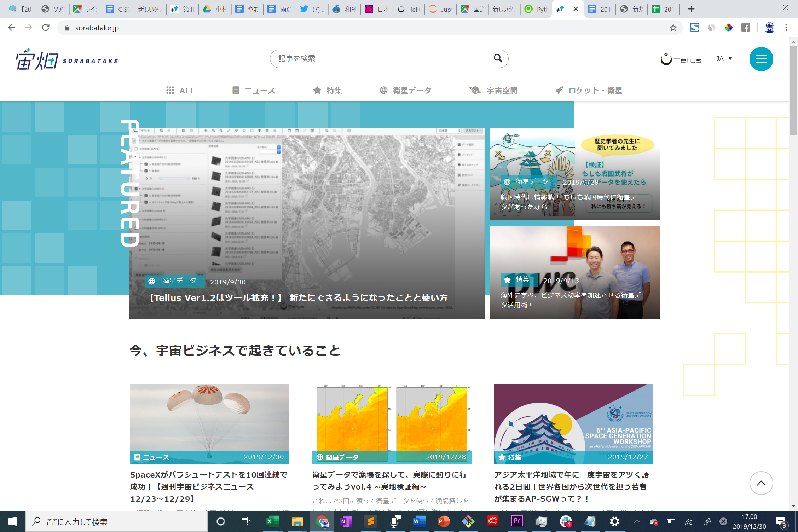Click the battery icon in the system tray
The height and width of the screenshot is (532, 798).
[671, 521]
